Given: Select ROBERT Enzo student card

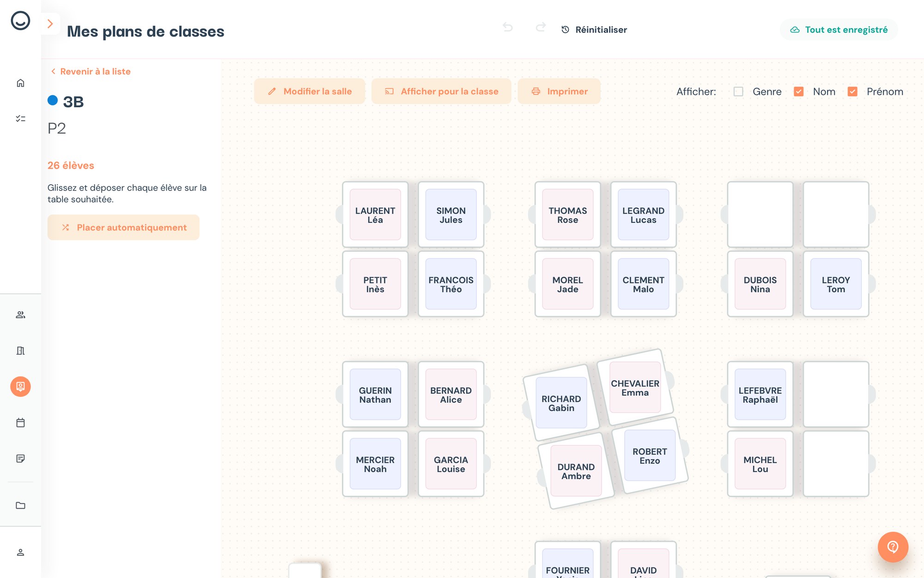Looking at the screenshot, I should point(650,455).
